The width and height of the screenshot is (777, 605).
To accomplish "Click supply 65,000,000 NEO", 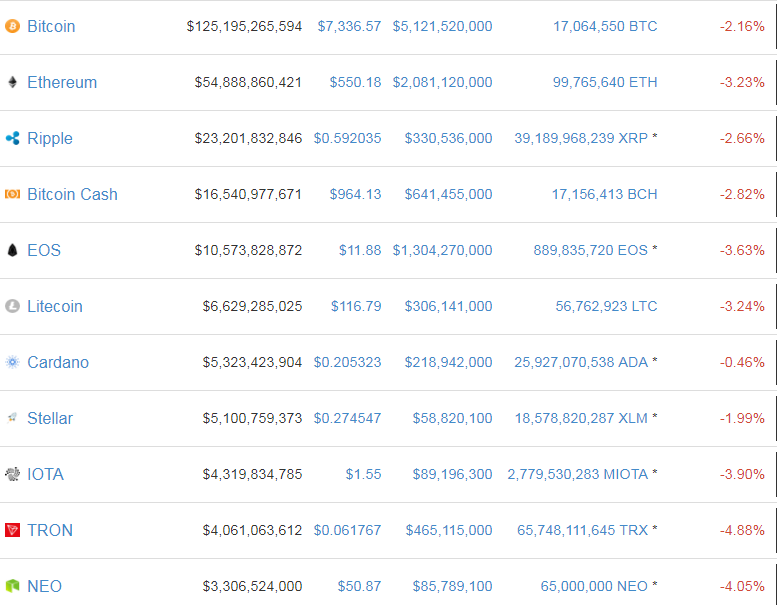I will click(594, 586).
